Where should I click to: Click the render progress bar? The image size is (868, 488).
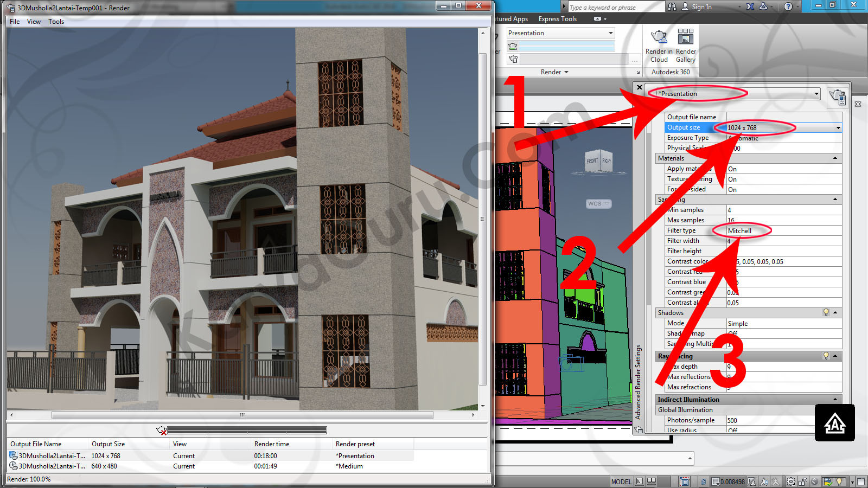click(x=247, y=431)
